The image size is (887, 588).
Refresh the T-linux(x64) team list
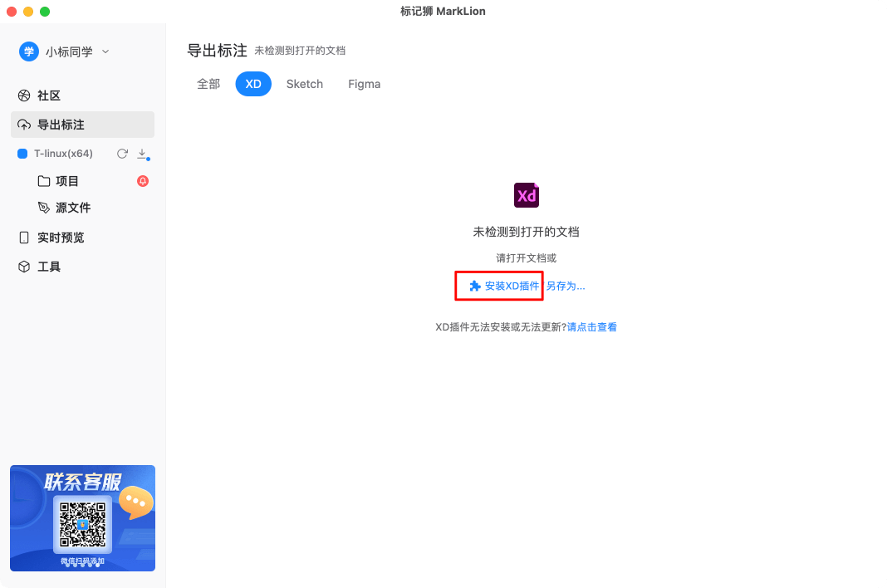122,154
